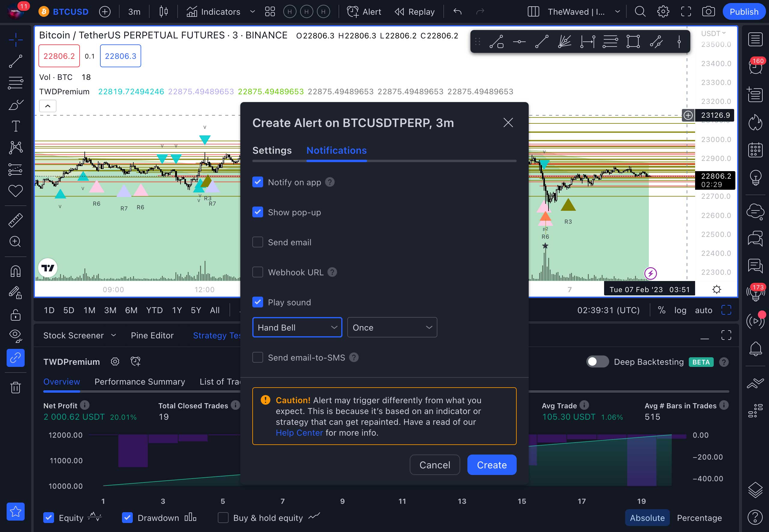Click the Publish button
Screen dimensions: 769x532
(x=744, y=12)
